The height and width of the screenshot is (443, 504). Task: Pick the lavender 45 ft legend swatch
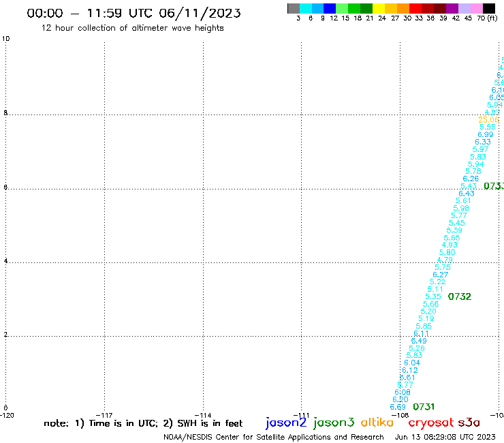[464, 8]
